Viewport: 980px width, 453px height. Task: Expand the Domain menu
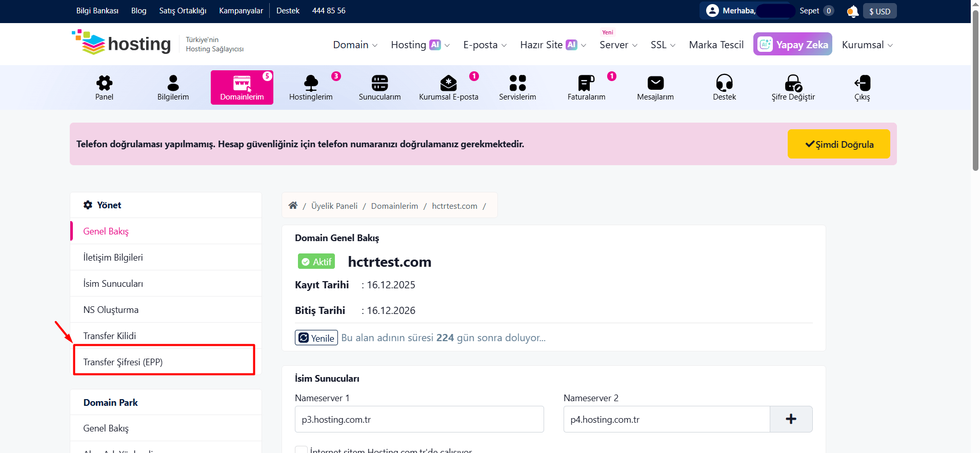pyautogui.click(x=355, y=45)
